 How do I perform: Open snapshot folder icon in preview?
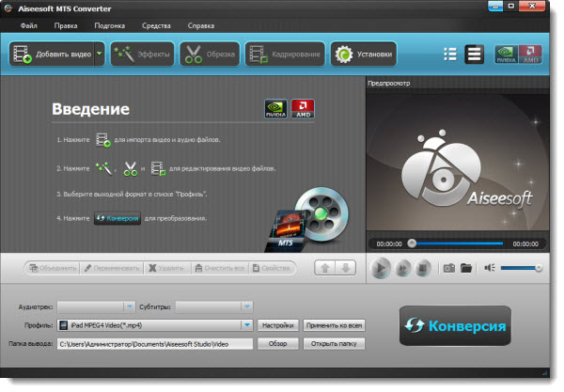466,268
